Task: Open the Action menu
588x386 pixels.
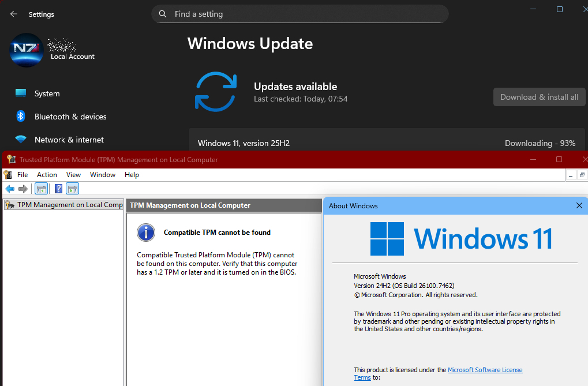Action: point(47,175)
